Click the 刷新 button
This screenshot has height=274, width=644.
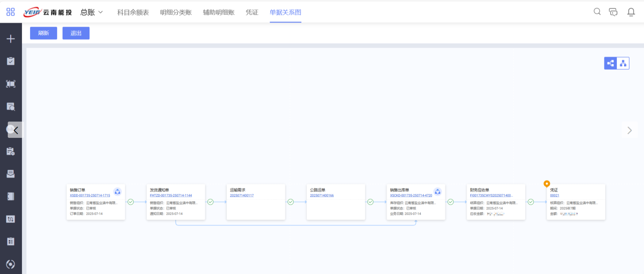click(x=43, y=33)
